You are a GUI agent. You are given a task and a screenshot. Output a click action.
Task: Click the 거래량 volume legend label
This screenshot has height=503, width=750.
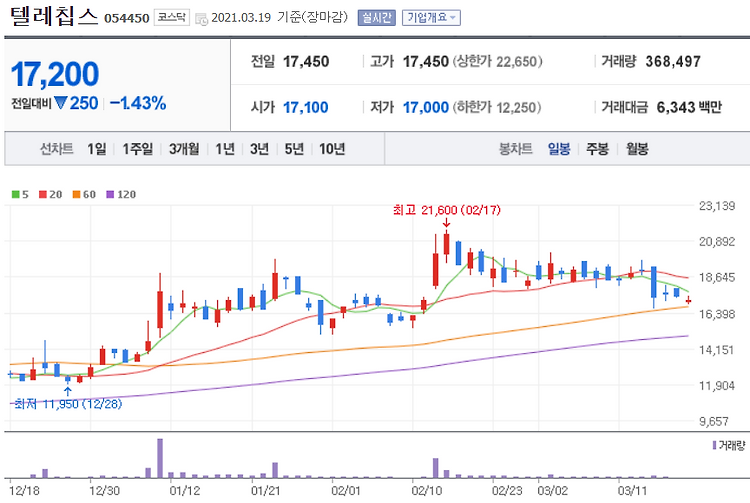732,446
